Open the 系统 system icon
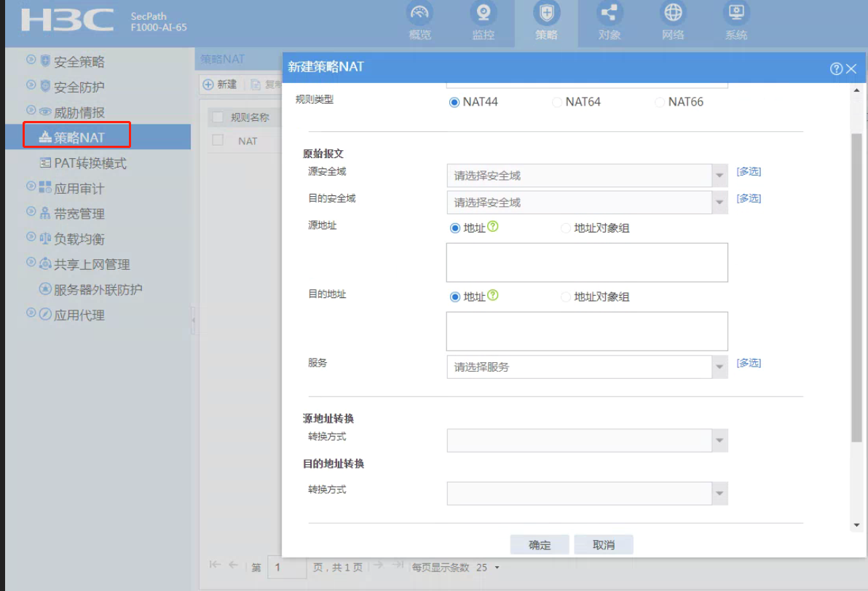This screenshot has height=591, width=868. tap(736, 14)
